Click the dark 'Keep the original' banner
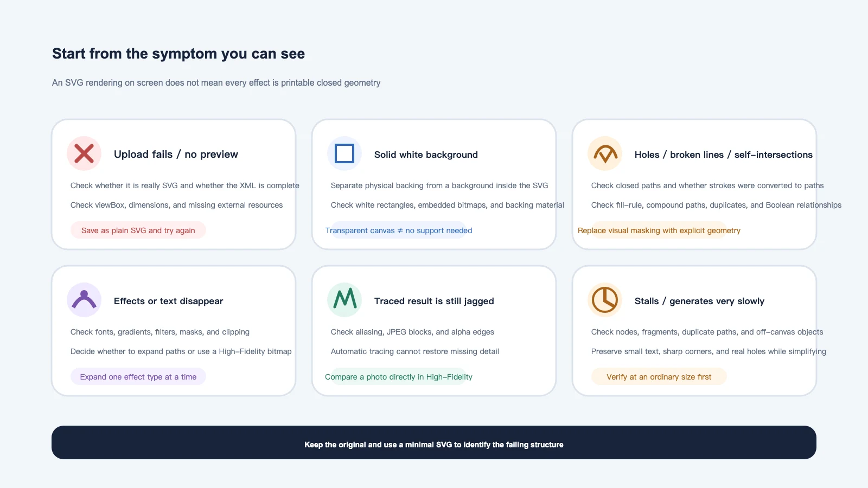This screenshot has height=488, width=868. click(x=434, y=442)
